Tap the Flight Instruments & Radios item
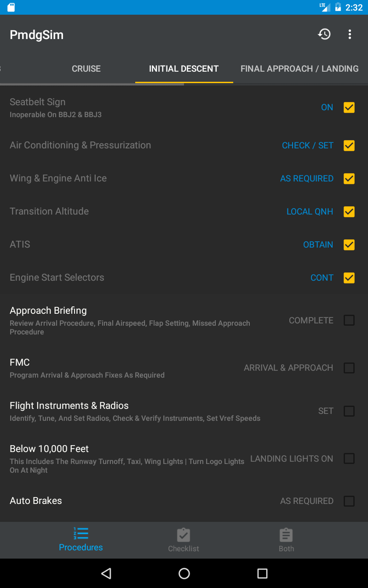Viewport: 368px width, 588px height. 69,406
